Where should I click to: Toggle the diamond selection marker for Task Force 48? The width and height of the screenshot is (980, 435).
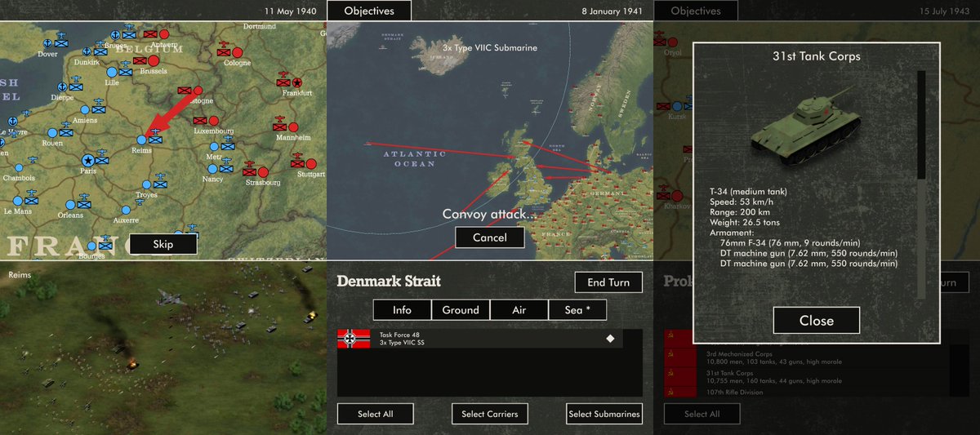coord(609,338)
